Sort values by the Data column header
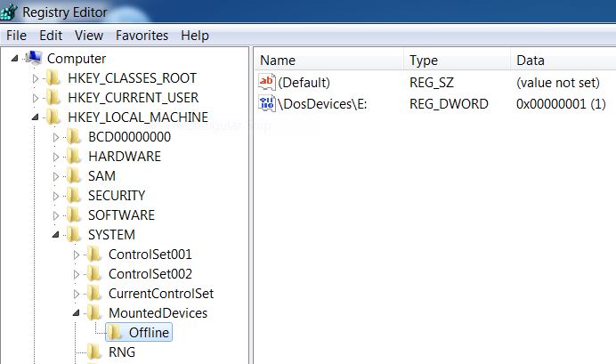This screenshot has width=616, height=364. click(563, 61)
